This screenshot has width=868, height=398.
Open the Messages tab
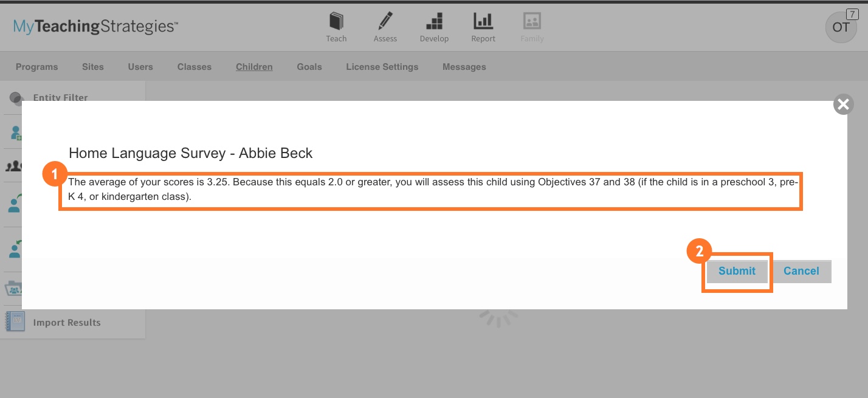pos(464,67)
